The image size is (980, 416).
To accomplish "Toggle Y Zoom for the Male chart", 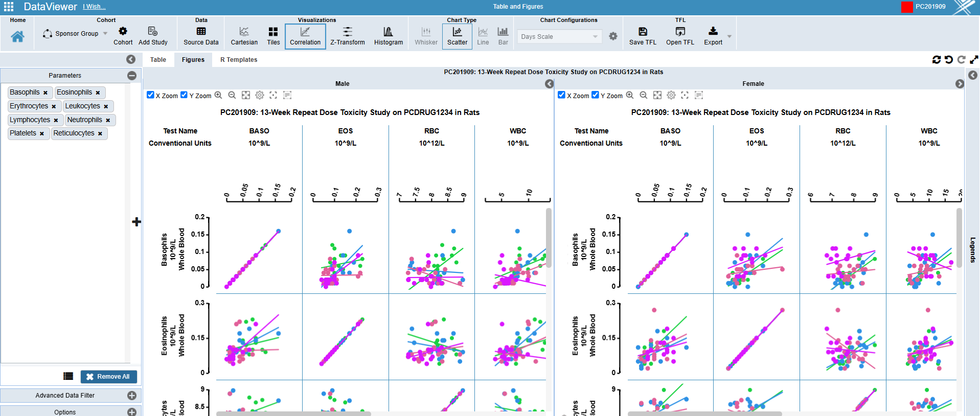I will pyautogui.click(x=184, y=95).
